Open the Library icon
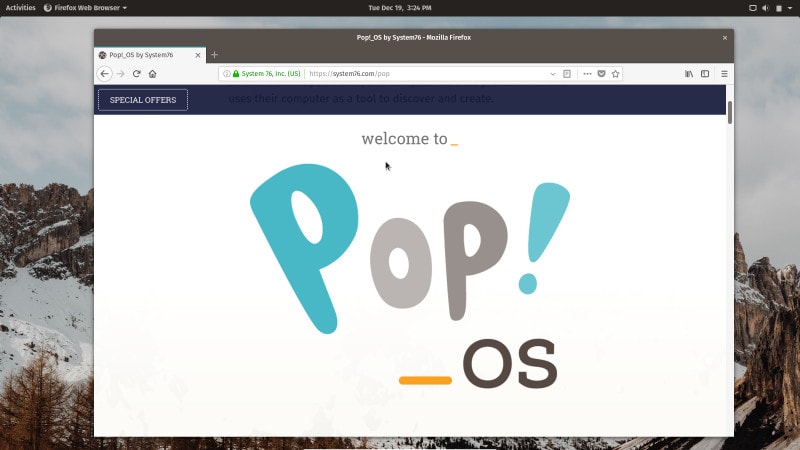Screen dimensions: 800x450 [689, 74]
